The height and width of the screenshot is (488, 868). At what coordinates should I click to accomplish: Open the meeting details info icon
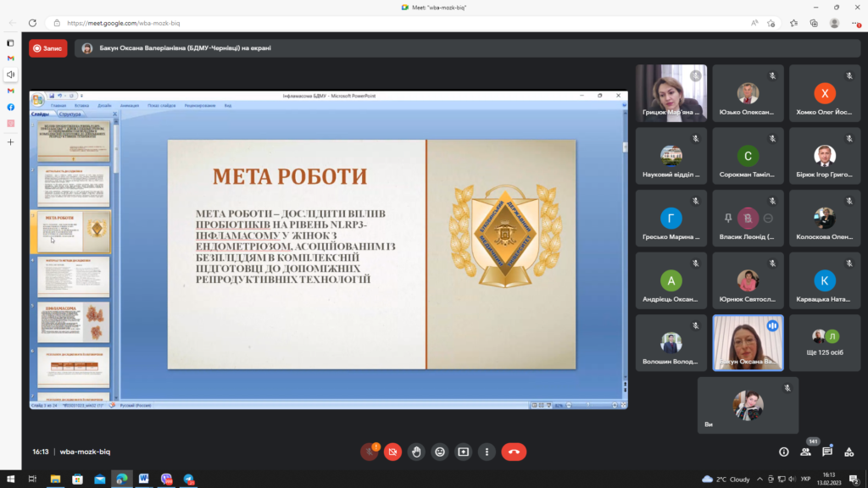coord(783,452)
